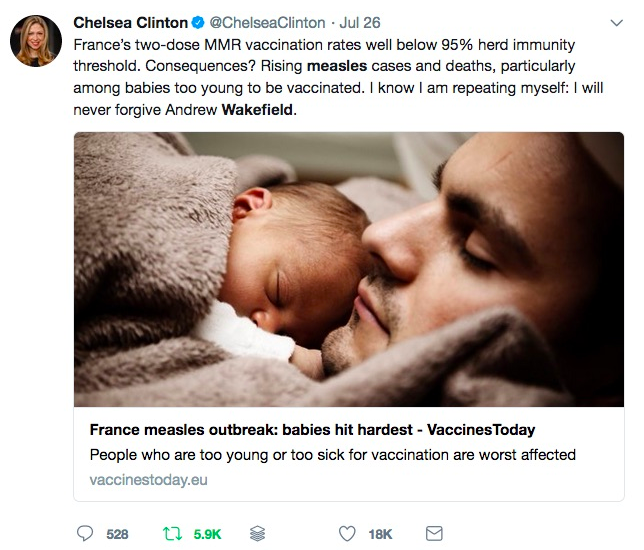Screen dimensions: 644x550
Task: Click the article description about vaccination
Action: (332, 455)
